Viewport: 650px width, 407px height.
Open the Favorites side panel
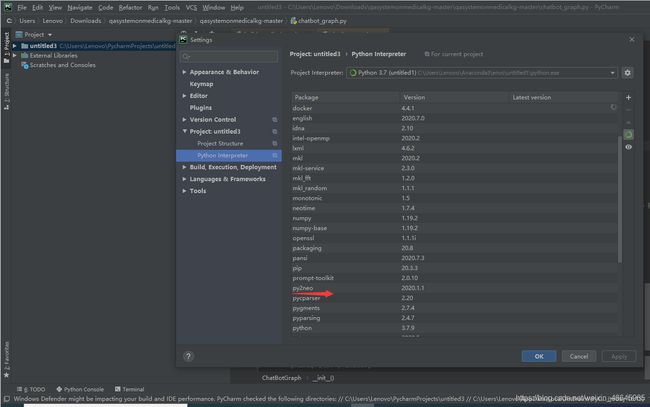6,359
